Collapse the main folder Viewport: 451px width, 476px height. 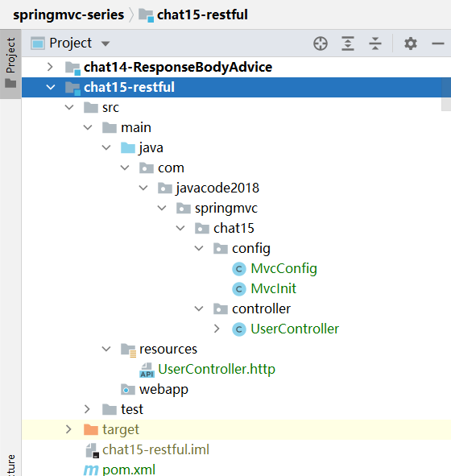coord(88,127)
